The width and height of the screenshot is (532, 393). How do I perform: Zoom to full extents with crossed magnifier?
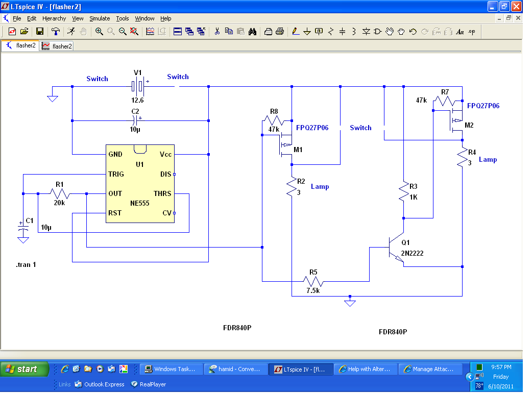pos(134,32)
